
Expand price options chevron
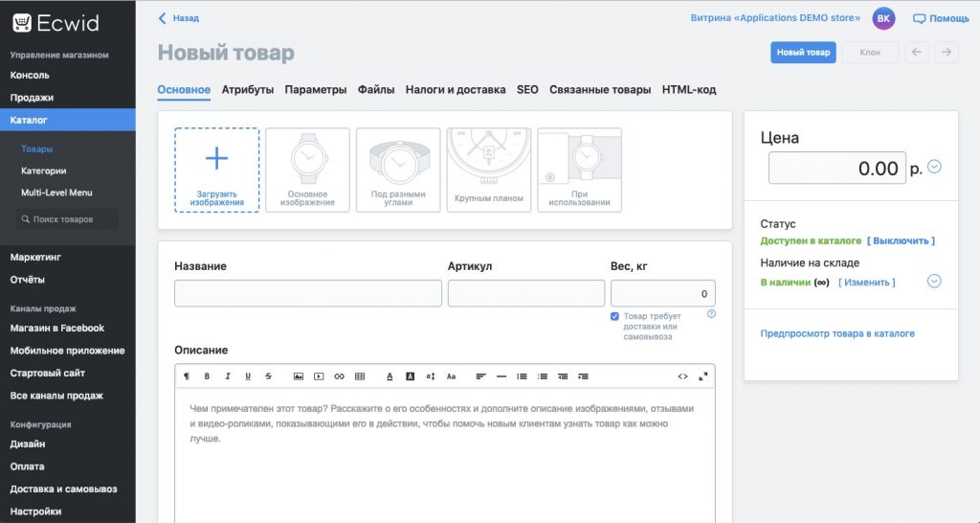click(934, 167)
